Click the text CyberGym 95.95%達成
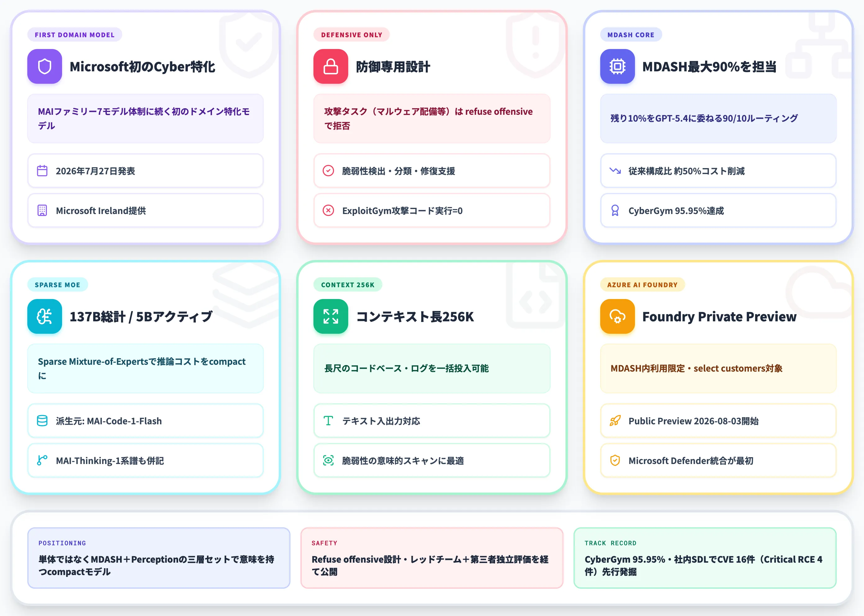This screenshot has width=864, height=616. pyautogui.click(x=676, y=211)
